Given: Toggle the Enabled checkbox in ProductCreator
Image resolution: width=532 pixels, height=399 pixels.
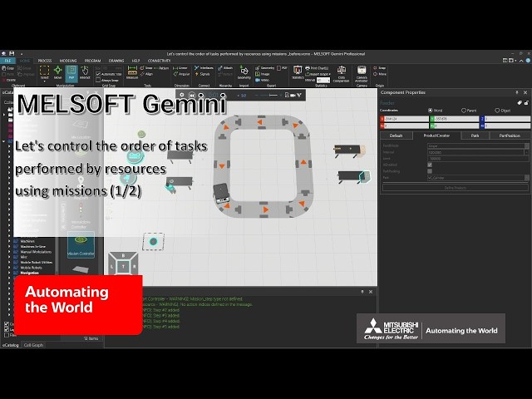Looking at the screenshot, I should coord(430,165).
